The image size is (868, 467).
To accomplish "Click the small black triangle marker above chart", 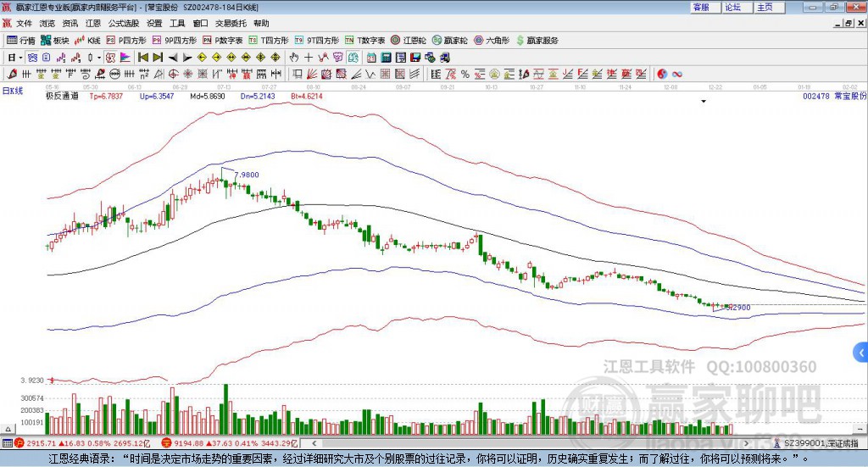I will pyautogui.click(x=704, y=101).
